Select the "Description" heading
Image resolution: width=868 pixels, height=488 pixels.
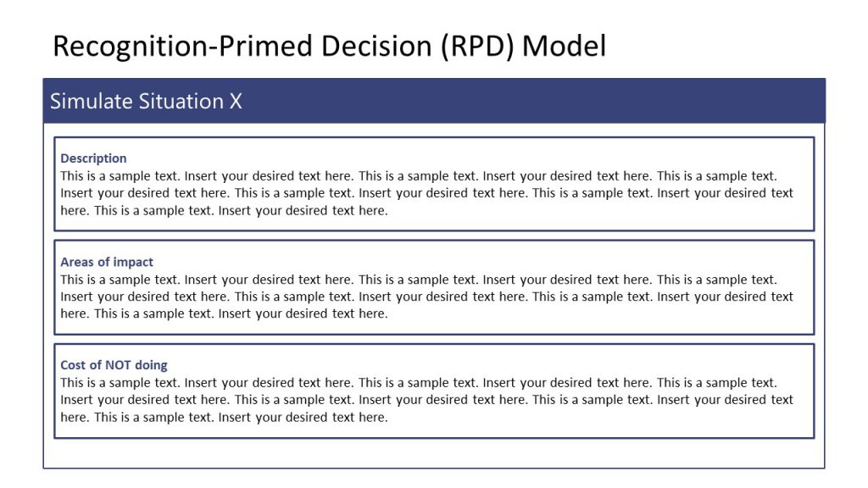[93, 158]
